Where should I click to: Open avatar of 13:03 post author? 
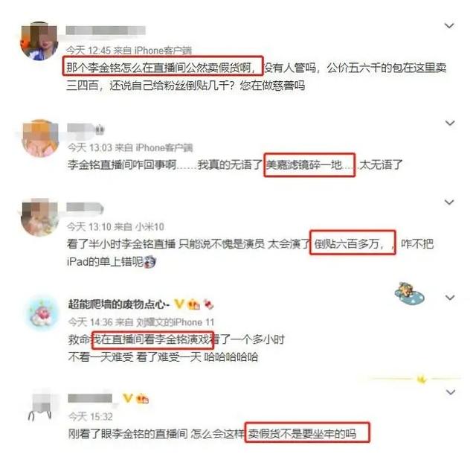click(40, 138)
